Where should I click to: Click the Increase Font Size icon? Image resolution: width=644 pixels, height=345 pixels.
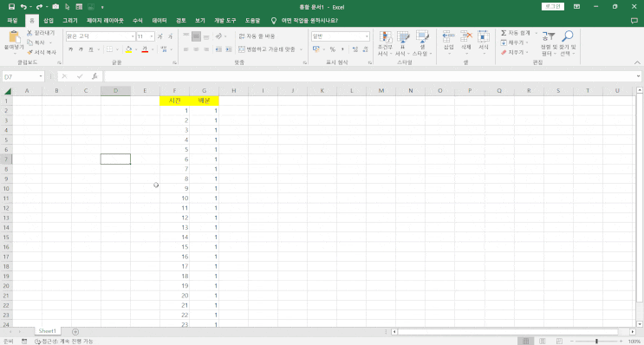pos(160,36)
